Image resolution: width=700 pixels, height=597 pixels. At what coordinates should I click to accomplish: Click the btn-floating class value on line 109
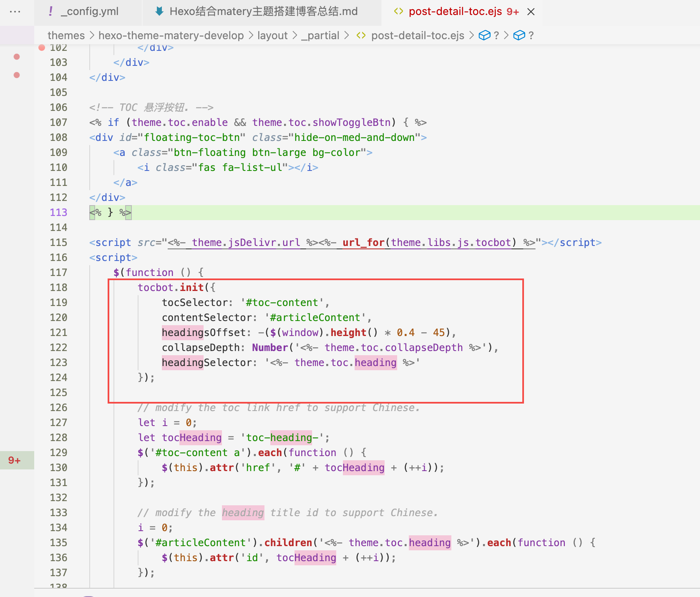210,152
